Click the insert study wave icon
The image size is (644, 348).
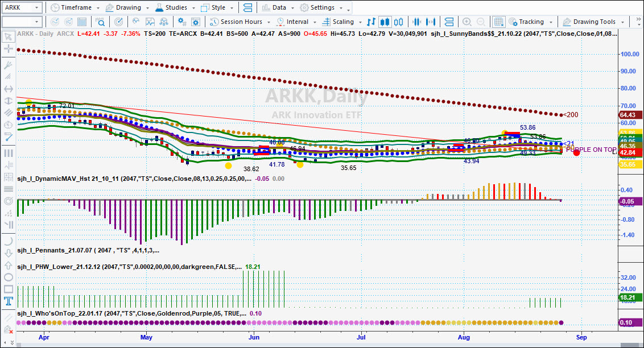click(x=136, y=22)
